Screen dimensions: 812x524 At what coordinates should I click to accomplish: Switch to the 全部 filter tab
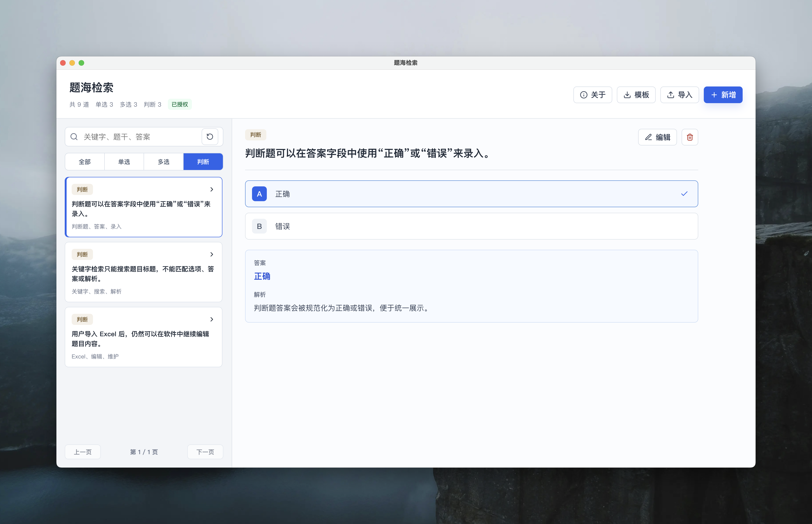(x=85, y=162)
